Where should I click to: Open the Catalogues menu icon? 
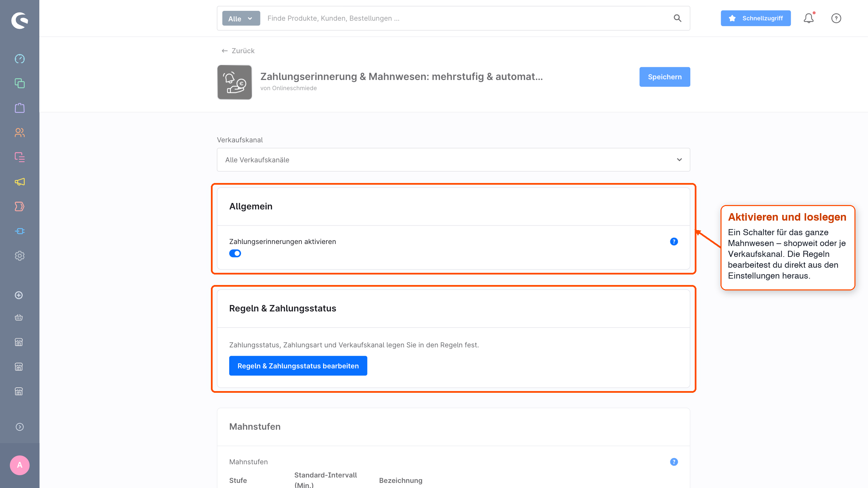point(20,83)
